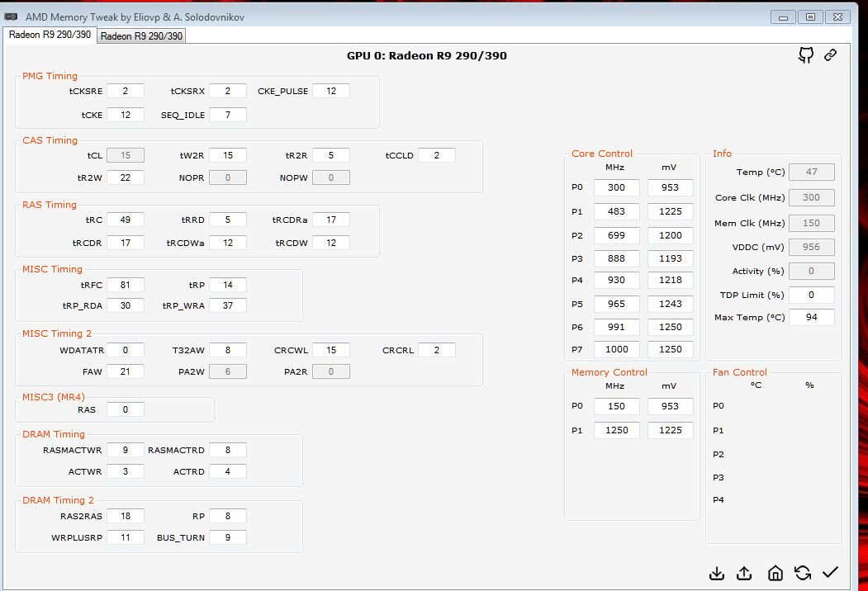Select Core Control P1 mV field
The height and width of the screenshot is (591, 868).
[671, 211]
